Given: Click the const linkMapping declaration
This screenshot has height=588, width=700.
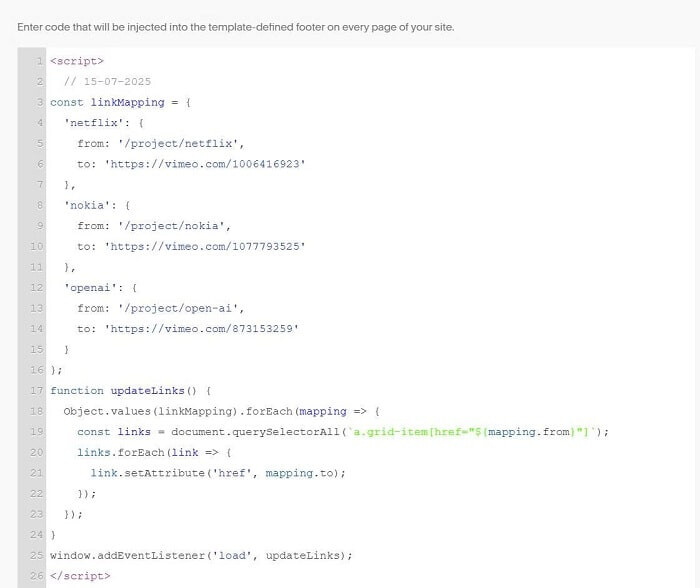Looking at the screenshot, I should [x=121, y=103].
